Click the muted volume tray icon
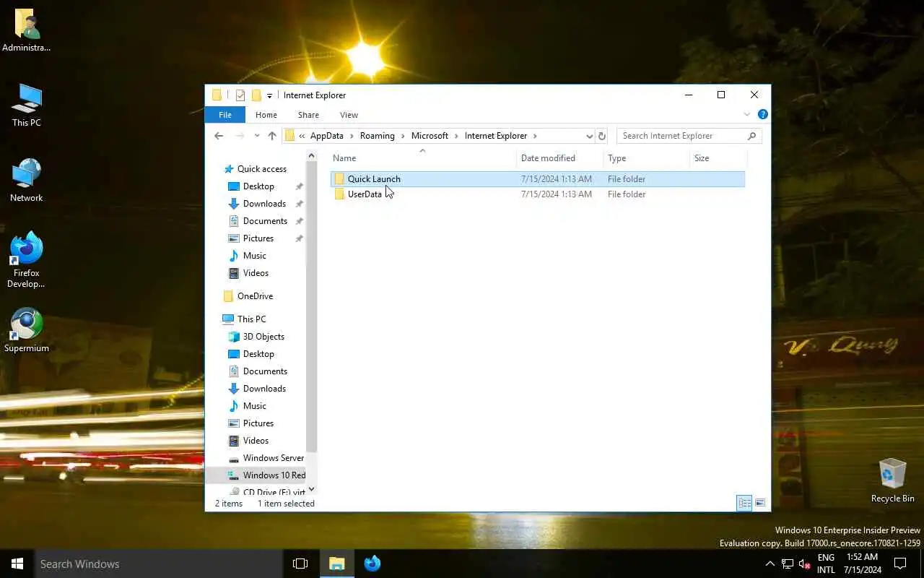This screenshot has height=578, width=924. (x=805, y=564)
